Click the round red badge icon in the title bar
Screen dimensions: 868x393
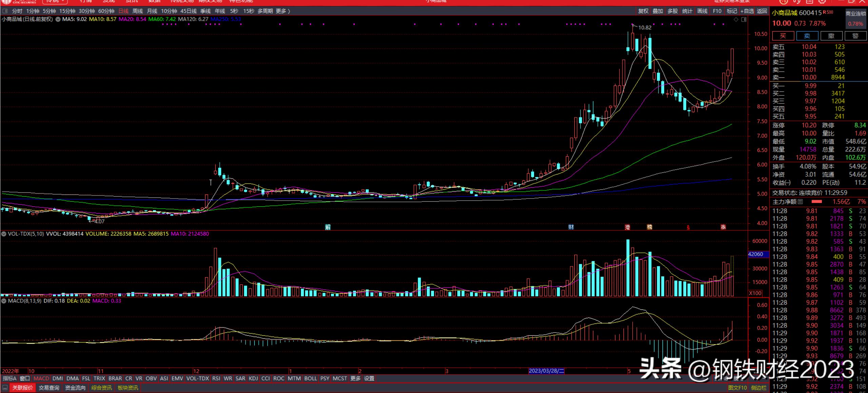point(784,2)
